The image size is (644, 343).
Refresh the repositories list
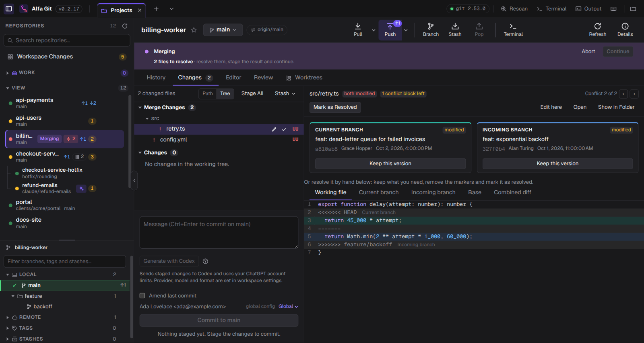(x=125, y=26)
